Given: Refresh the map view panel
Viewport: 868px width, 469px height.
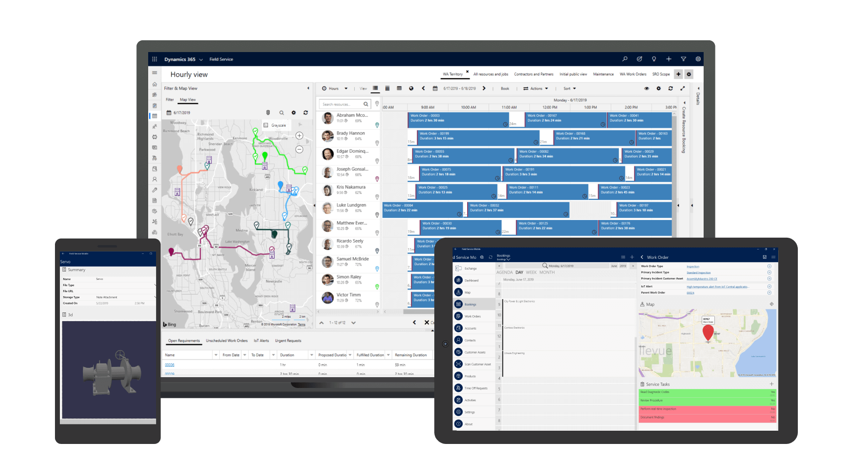Looking at the screenshot, I should [x=305, y=112].
